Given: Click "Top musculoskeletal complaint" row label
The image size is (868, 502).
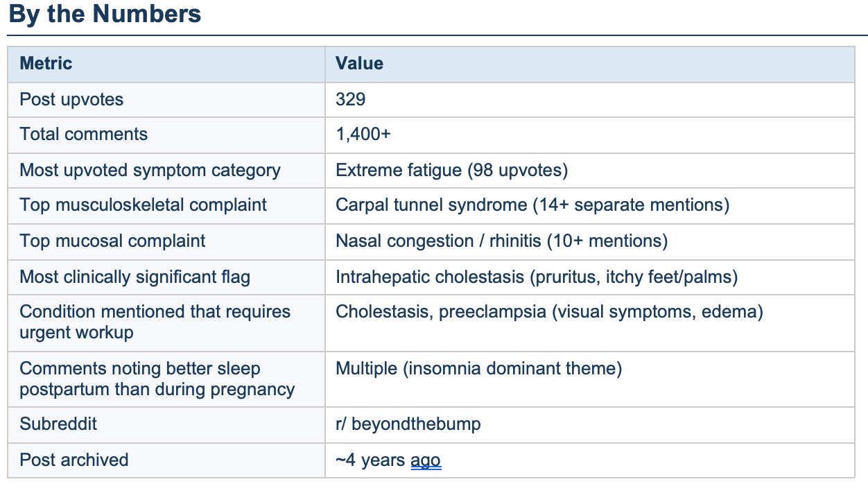Looking at the screenshot, I should pyautogui.click(x=143, y=205).
